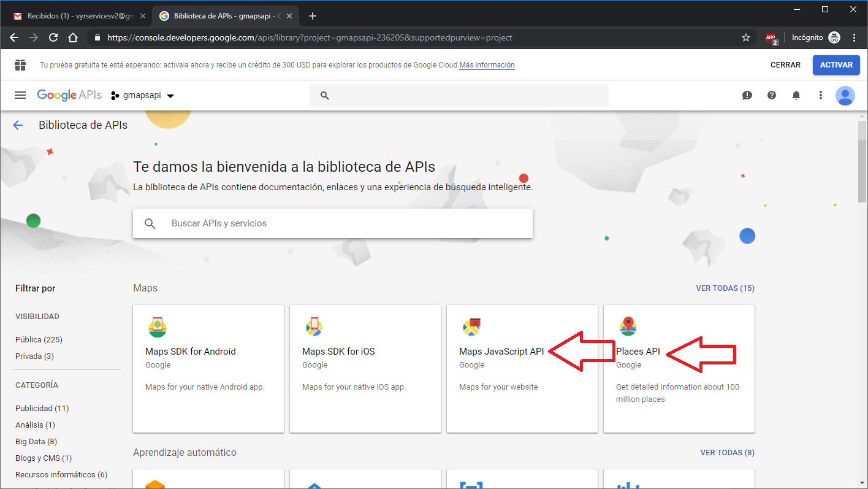
Task: Open the three-dot settings menu in console header
Action: (821, 95)
